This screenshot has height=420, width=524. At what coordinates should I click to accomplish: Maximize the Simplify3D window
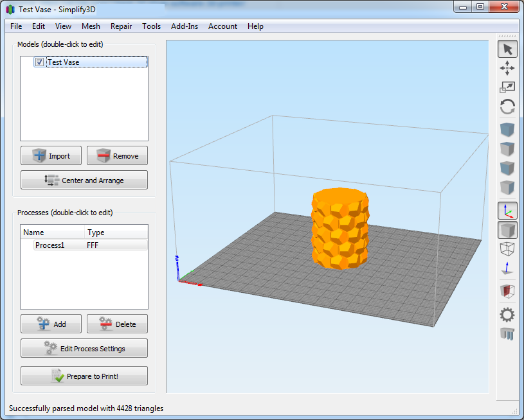(480, 7)
